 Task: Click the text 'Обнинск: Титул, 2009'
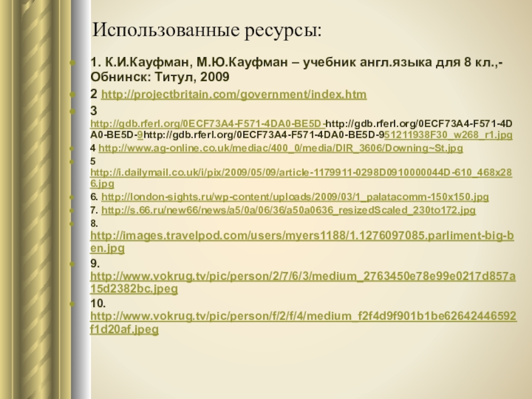tap(160, 77)
